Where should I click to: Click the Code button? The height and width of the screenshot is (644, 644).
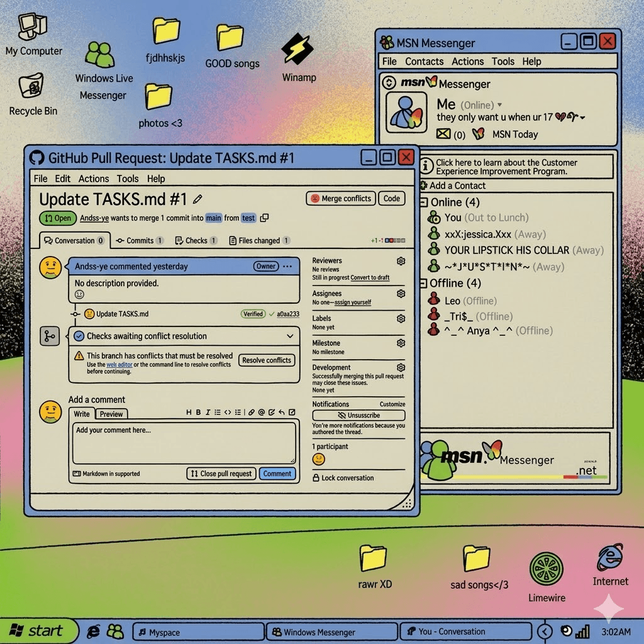click(x=391, y=198)
